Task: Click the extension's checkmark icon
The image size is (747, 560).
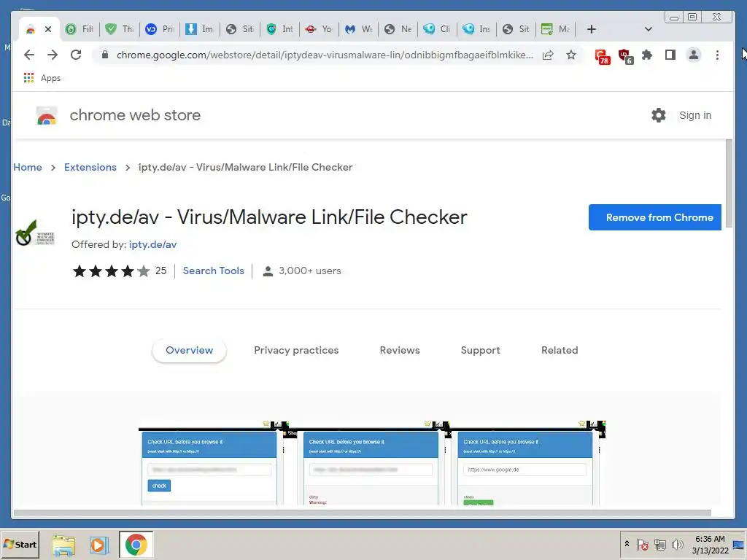Action: [x=34, y=233]
